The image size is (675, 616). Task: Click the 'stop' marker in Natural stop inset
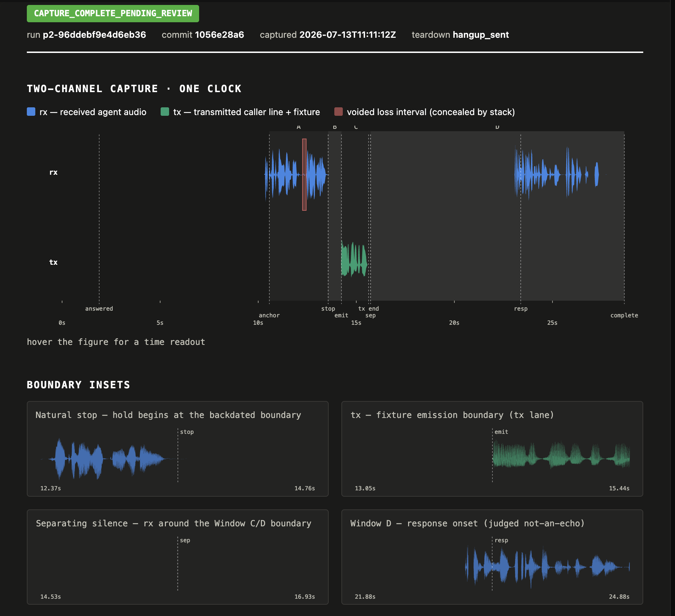pyautogui.click(x=187, y=432)
